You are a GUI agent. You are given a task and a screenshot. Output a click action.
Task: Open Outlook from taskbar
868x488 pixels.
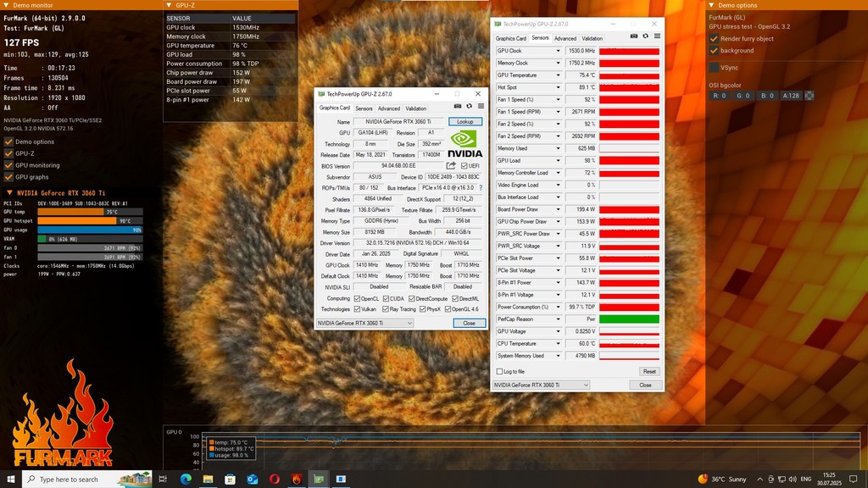pos(253,480)
